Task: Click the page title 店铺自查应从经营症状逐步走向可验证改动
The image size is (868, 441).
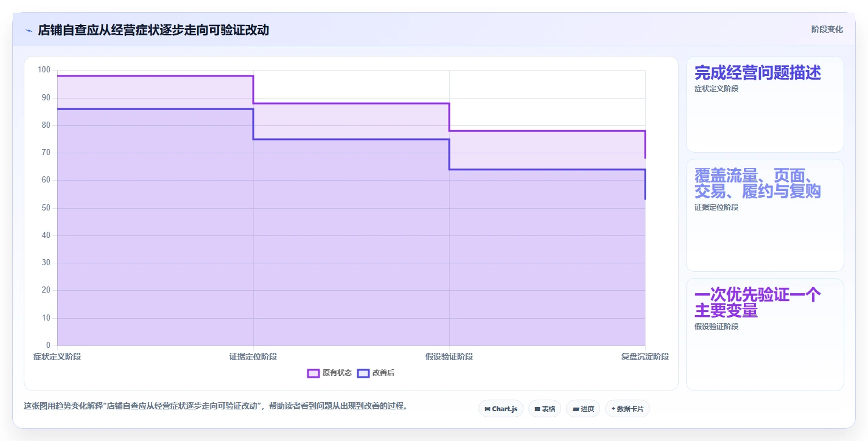Action: pos(153,30)
